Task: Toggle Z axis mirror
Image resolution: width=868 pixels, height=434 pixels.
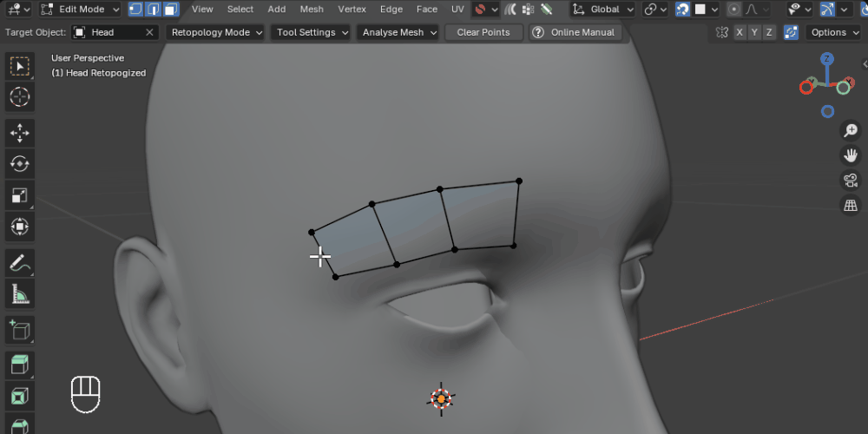Action: (x=769, y=32)
